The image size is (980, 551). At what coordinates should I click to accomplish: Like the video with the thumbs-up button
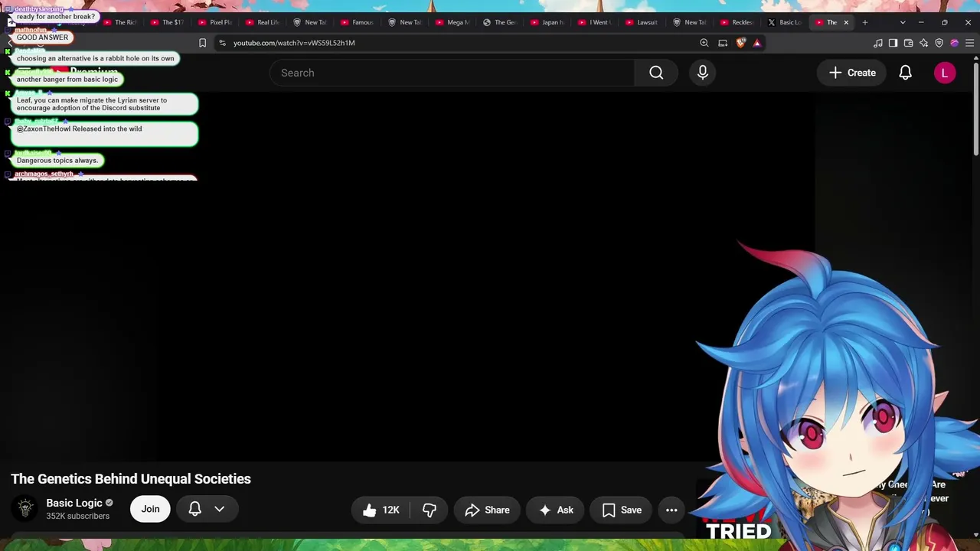point(381,510)
